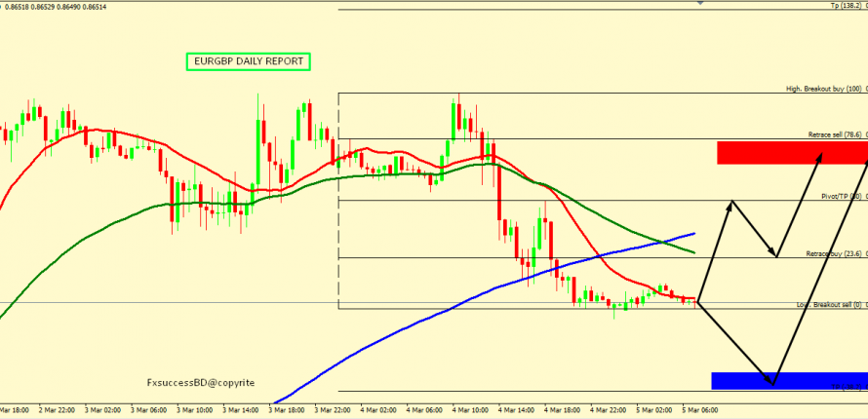Click the upward arrow tip at Pivot level
The height and width of the screenshot is (419, 868).
[x=732, y=202]
